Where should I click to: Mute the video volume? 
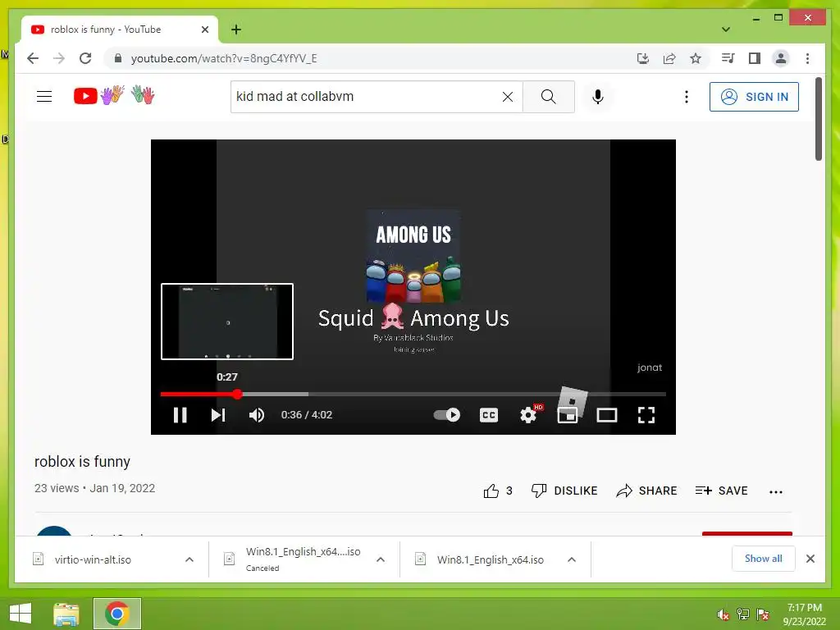tap(257, 415)
